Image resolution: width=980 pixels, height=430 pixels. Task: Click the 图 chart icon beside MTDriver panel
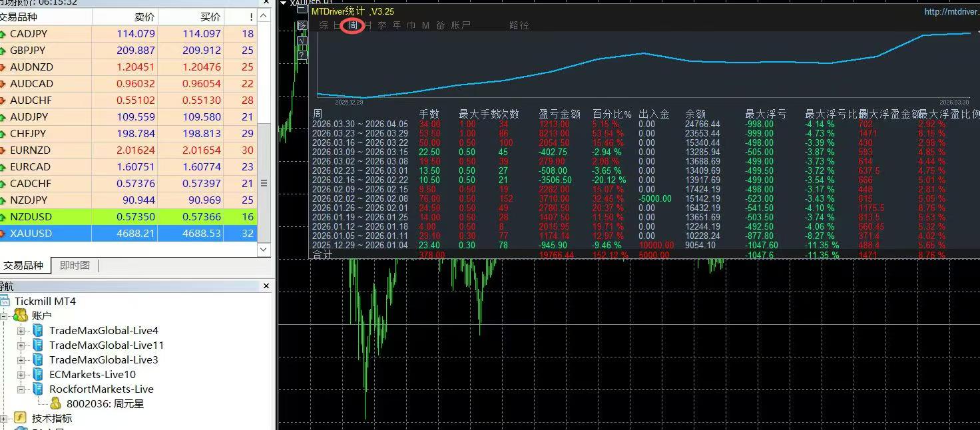[x=302, y=26]
